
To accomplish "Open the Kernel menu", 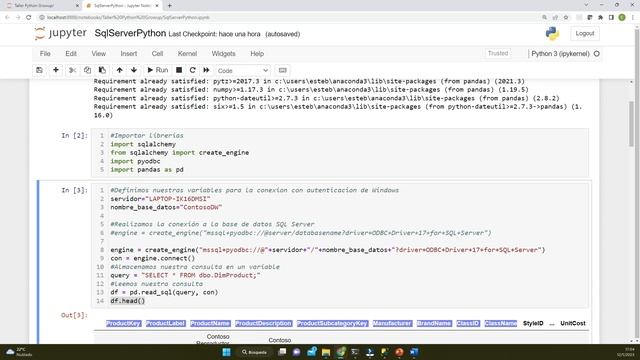I will [x=187, y=53].
